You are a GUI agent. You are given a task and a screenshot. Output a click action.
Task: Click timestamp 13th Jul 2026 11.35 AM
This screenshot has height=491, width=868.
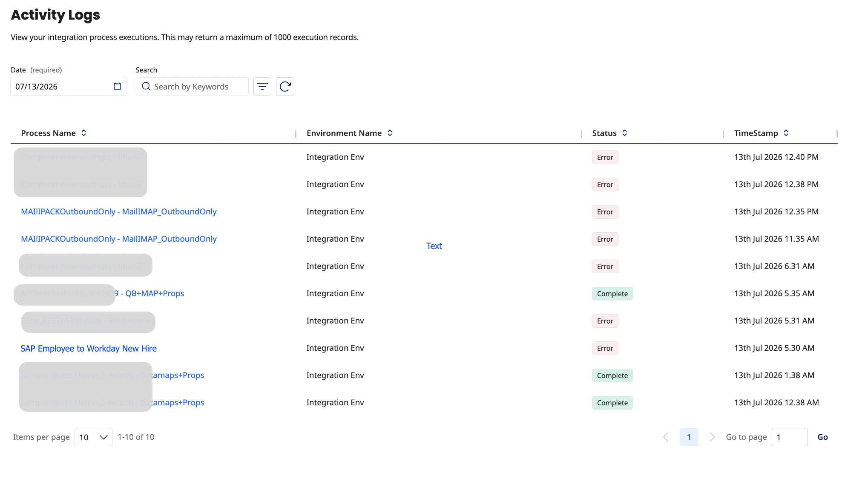(776, 239)
